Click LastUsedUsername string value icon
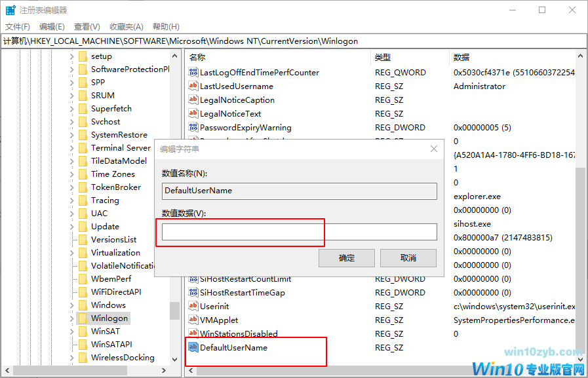 pyautogui.click(x=193, y=86)
